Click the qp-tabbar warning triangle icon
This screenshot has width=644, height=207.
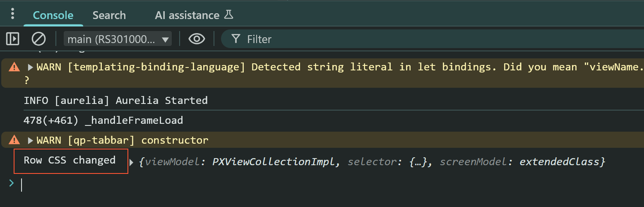click(14, 140)
